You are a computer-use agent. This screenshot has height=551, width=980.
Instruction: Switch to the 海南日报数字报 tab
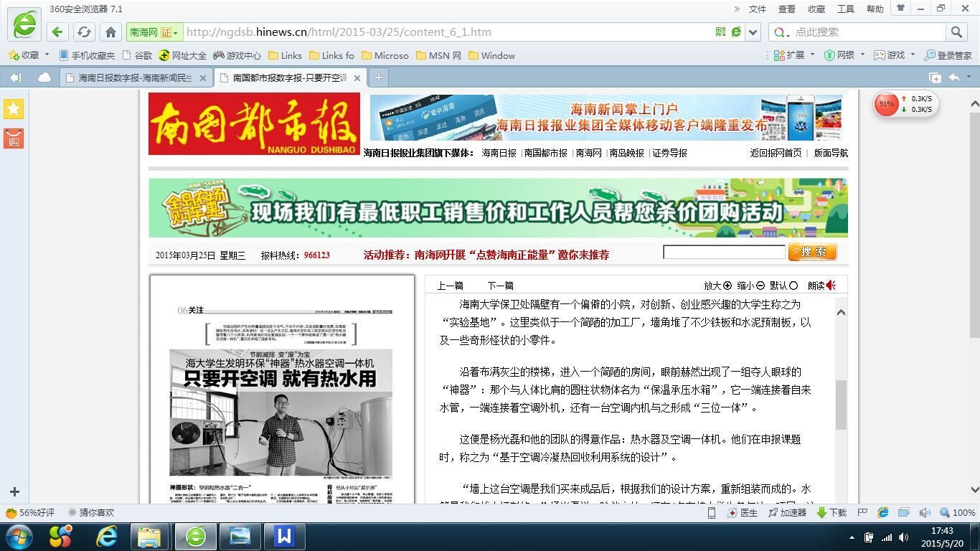[x=135, y=78]
